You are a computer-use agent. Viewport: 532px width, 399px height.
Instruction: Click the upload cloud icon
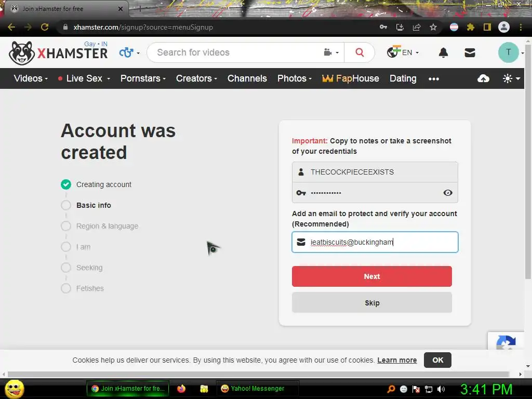tap(484, 79)
